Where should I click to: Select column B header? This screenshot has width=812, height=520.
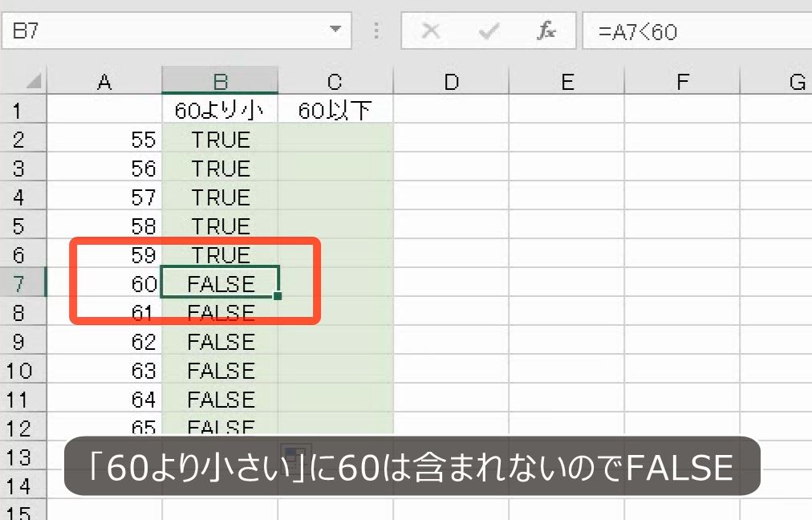coord(220,81)
